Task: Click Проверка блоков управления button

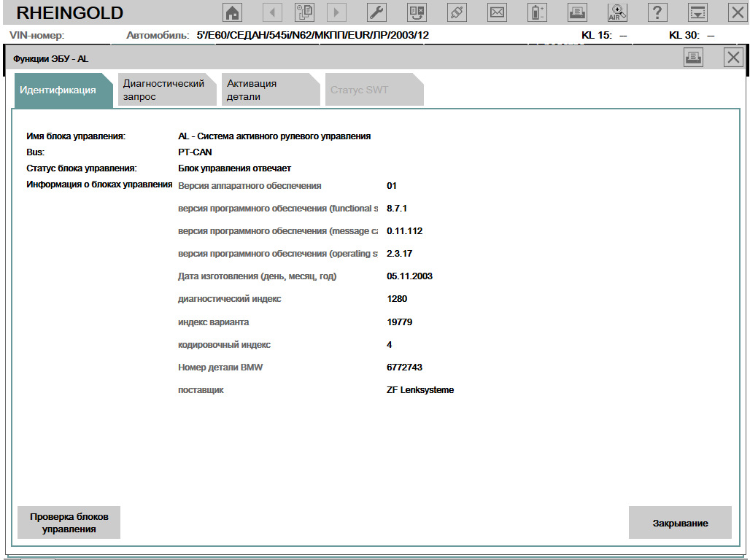Action: pos(69,523)
